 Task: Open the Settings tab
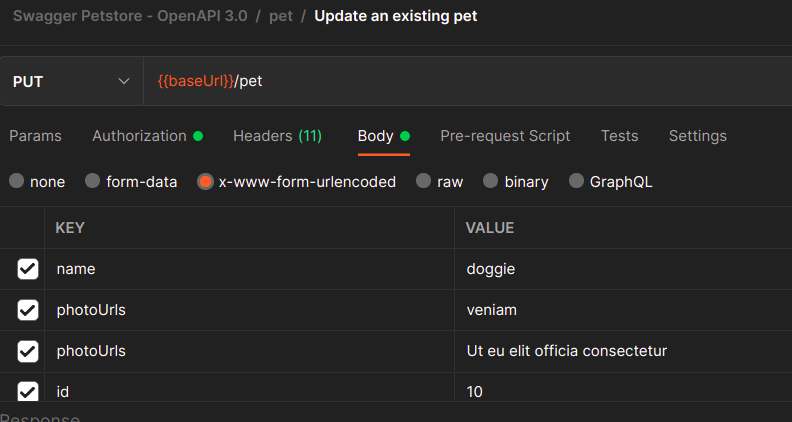click(697, 136)
